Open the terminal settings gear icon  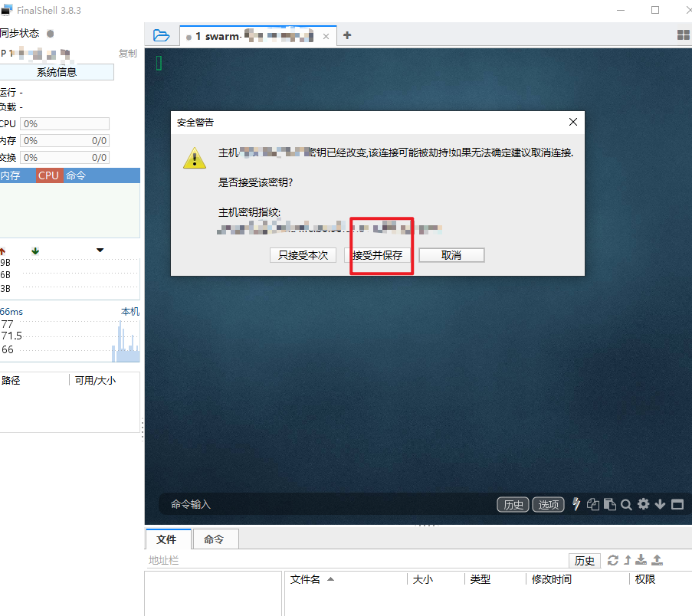coord(642,504)
